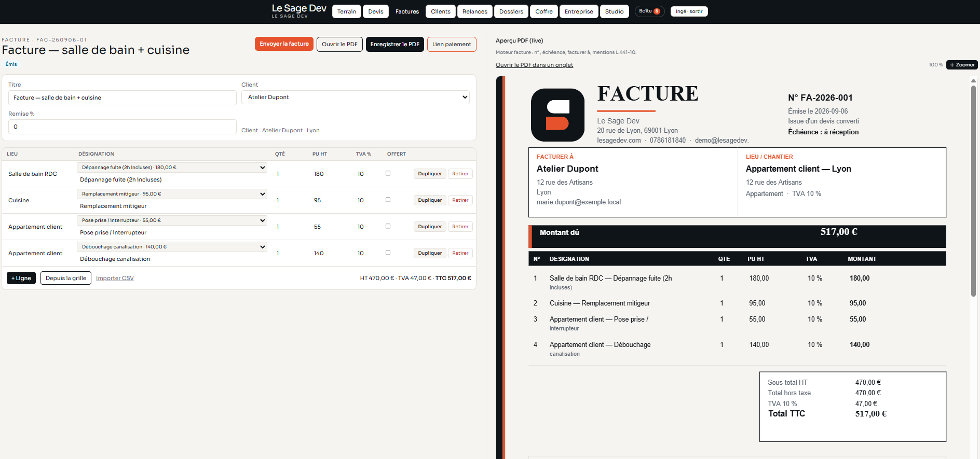The width and height of the screenshot is (980, 459).
Task: Open the Coffre tab
Action: pos(544,11)
